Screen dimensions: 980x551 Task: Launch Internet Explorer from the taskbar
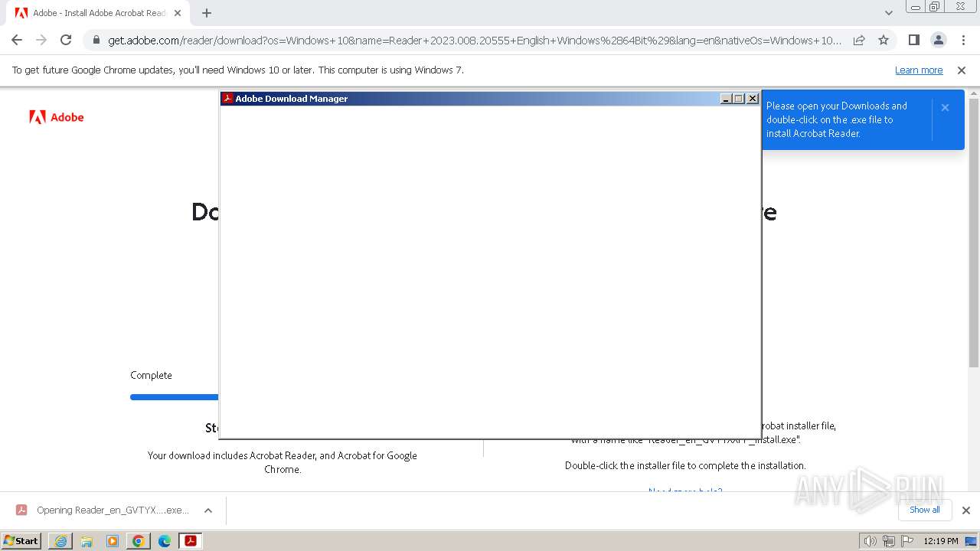pyautogui.click(x=60, y=541)
